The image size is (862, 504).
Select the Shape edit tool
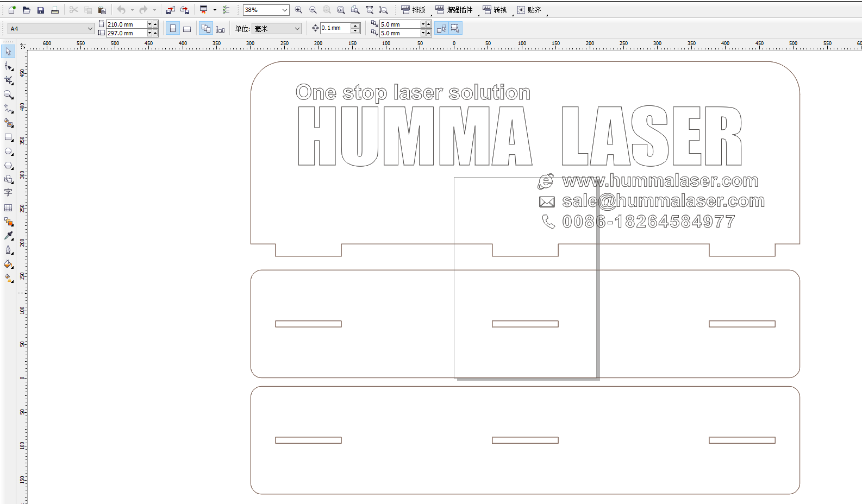8,66
